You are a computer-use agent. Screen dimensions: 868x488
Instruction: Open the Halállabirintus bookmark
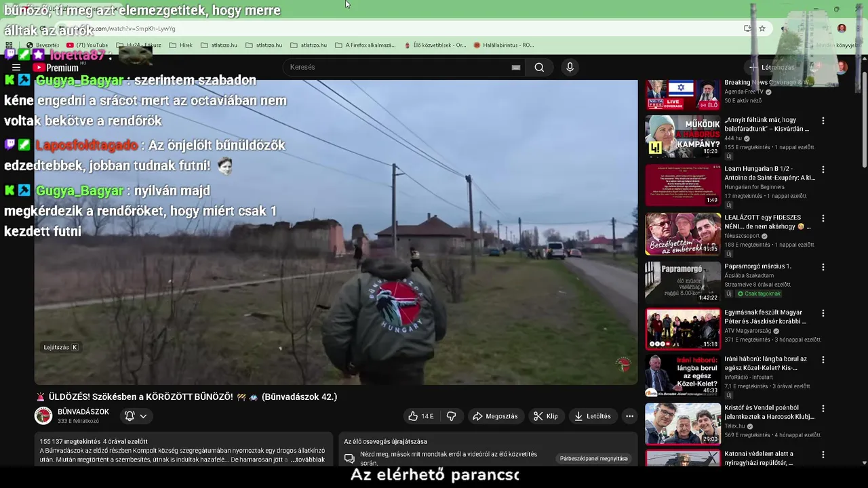(x=504, y=45)
